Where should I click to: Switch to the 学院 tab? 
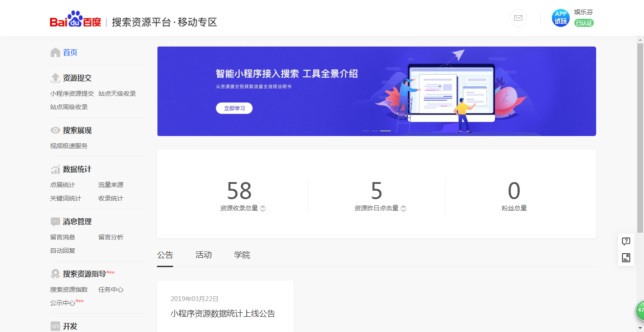[242, 255]
